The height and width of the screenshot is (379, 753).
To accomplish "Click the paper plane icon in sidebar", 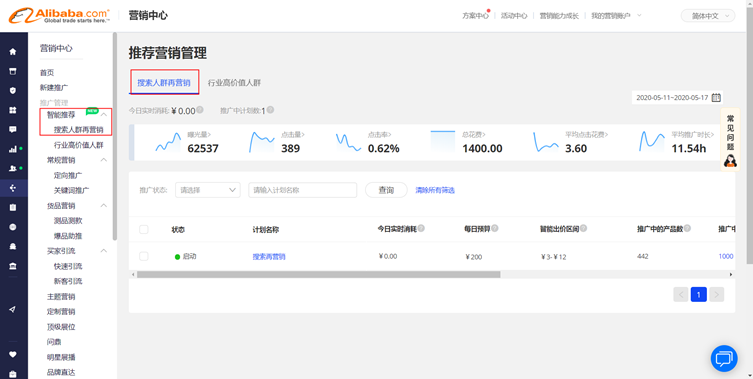I will 13,310.
